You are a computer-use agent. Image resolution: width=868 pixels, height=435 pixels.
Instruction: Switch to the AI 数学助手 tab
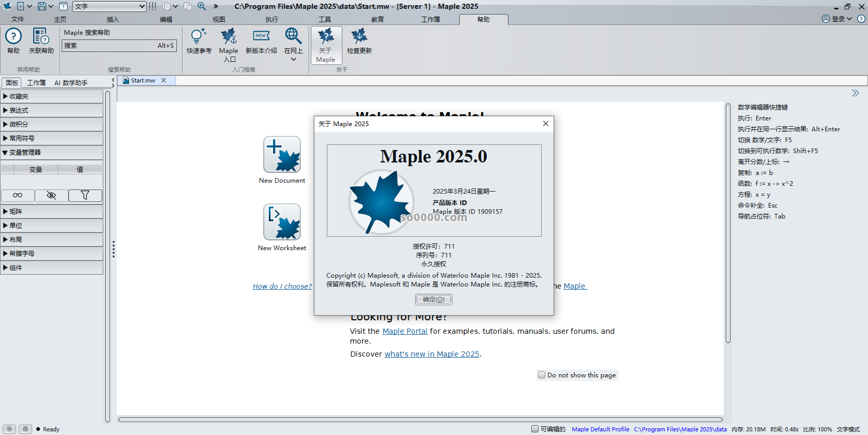point(71,83)
